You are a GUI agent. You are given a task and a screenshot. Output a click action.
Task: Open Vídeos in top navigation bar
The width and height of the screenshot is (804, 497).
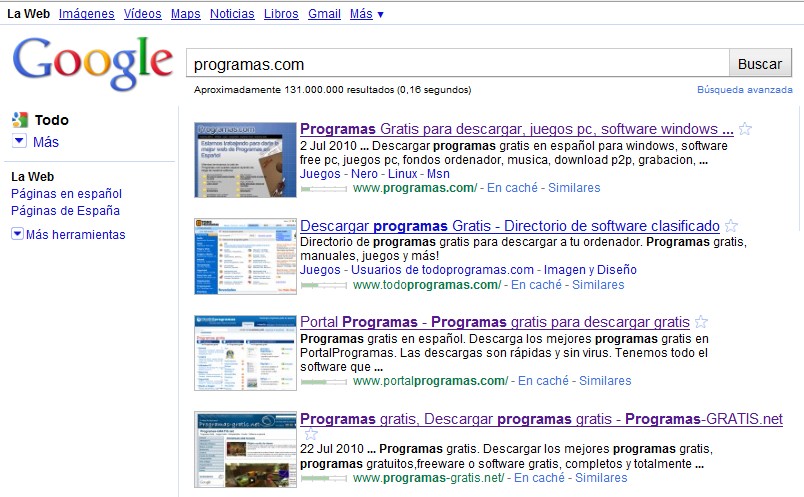[143, 14]
